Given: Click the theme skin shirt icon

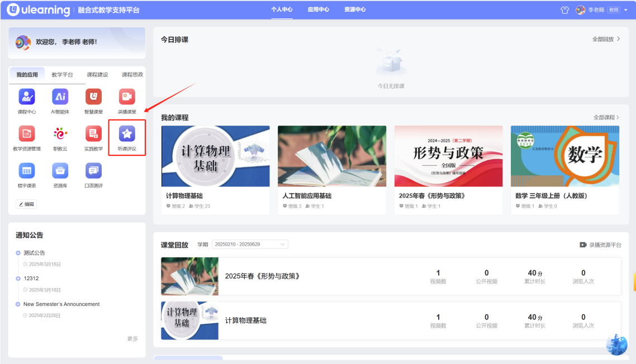Looking at the screenshot, I should pos(564,10).
